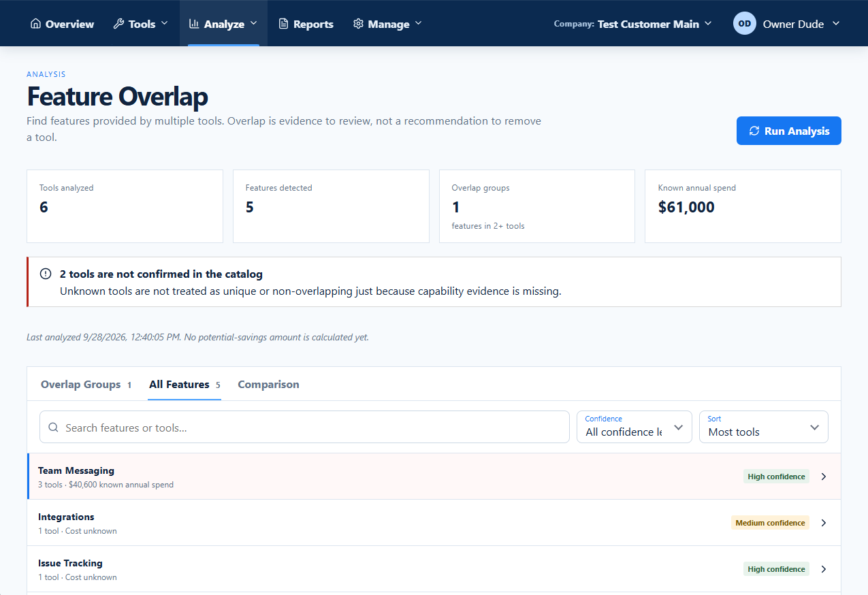Select the Team Messaging feature title

click(76, 470)
